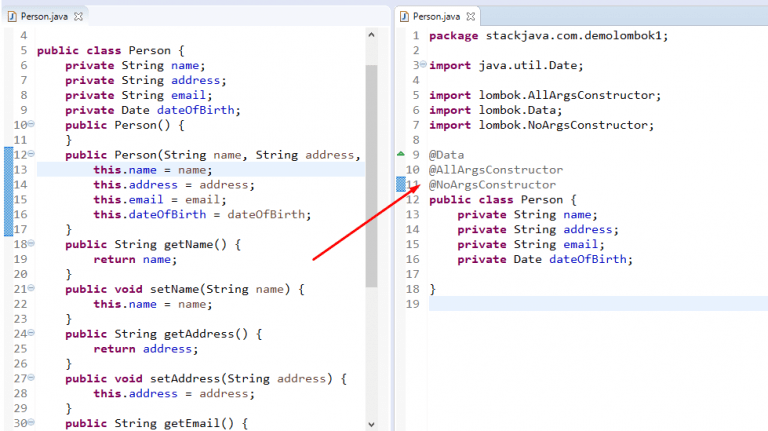This screenshot has height=431, width=768.
Task: Fold setName method at line 21
Action: [x=31, y=288]
